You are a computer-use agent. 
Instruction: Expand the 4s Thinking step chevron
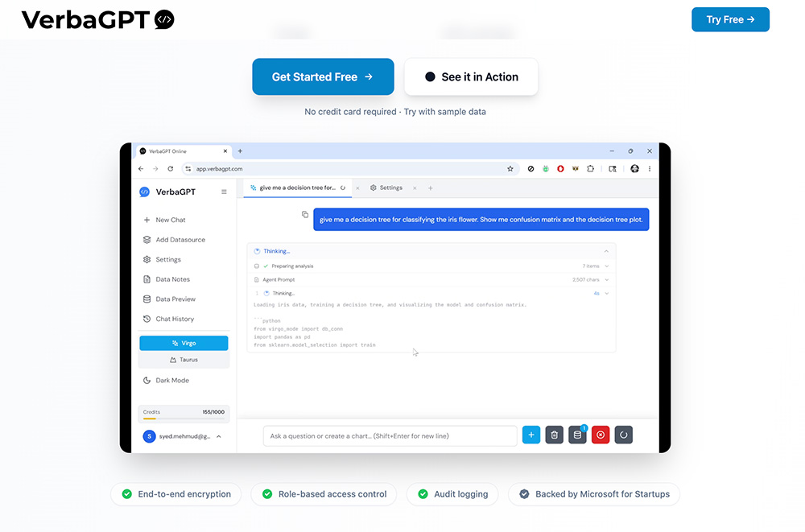607,294
